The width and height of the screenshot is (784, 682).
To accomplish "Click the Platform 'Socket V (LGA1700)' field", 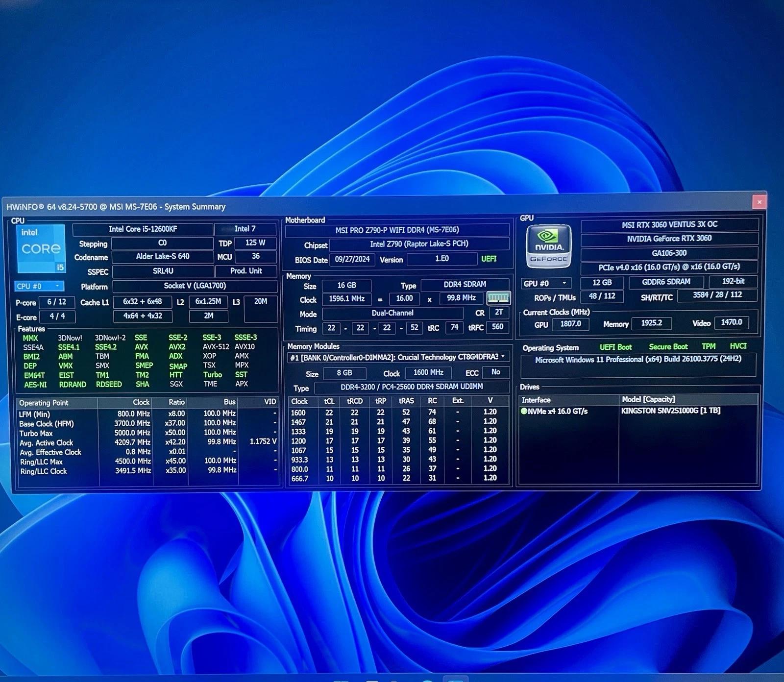I will pyautogui.click(x=195, y=286).
